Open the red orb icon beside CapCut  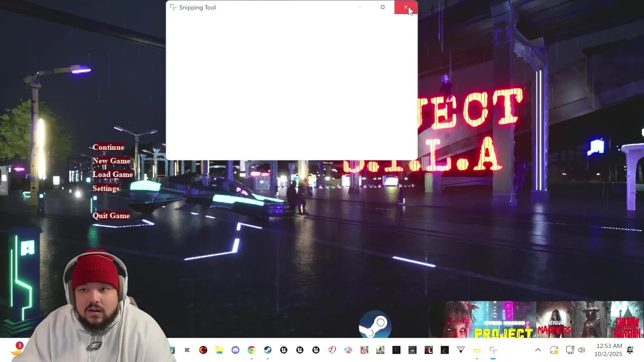pyautogui.click(x=203, y=350)
